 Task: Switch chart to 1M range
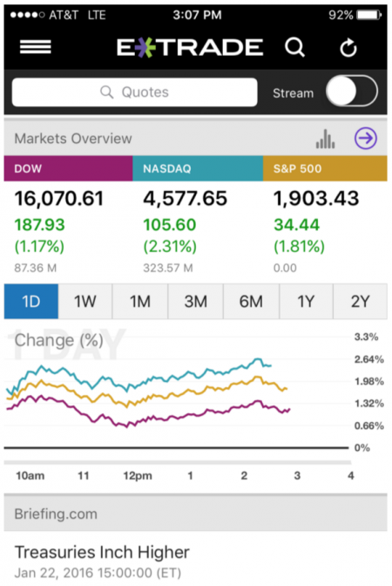(x=140, y=301)
